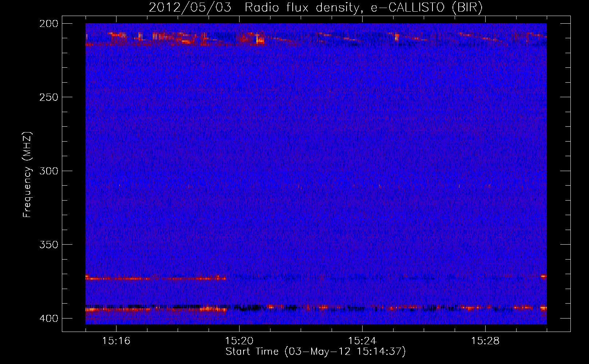Click the 'Frequency (MHZ)' axis label
Image resolution: width=589 pixels, height=364 pixels.
[x=27, y=175]
